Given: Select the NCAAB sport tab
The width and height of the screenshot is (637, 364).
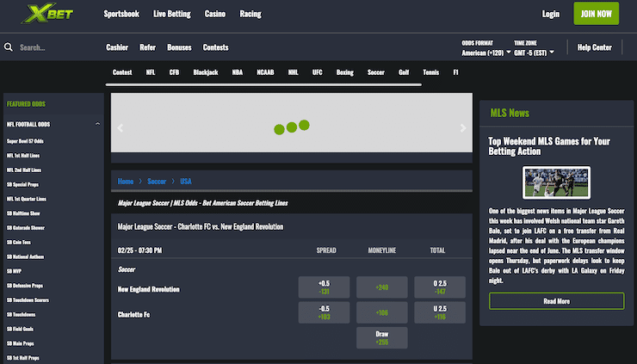Looking at the screenshot, I should pos(265,72).
